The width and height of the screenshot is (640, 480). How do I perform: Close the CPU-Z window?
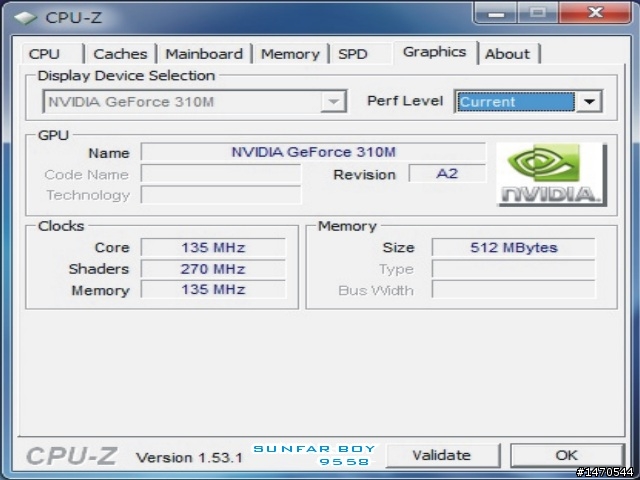point(596,13)
